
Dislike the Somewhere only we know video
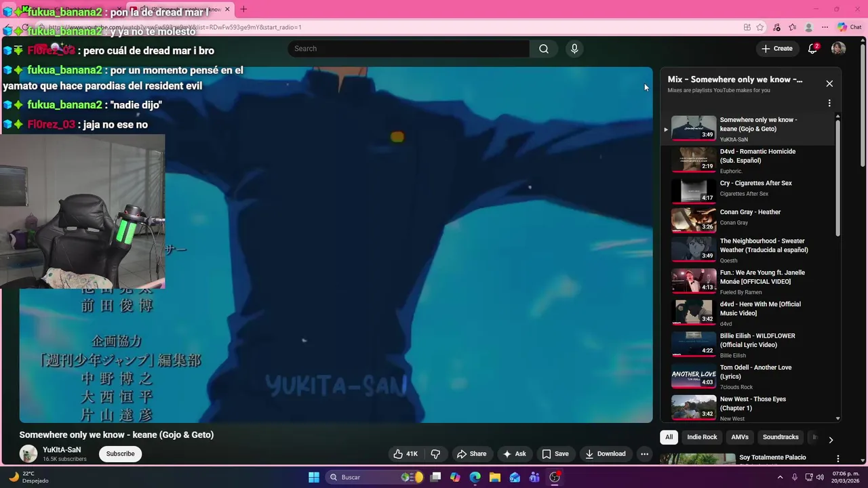pos(436,453)
